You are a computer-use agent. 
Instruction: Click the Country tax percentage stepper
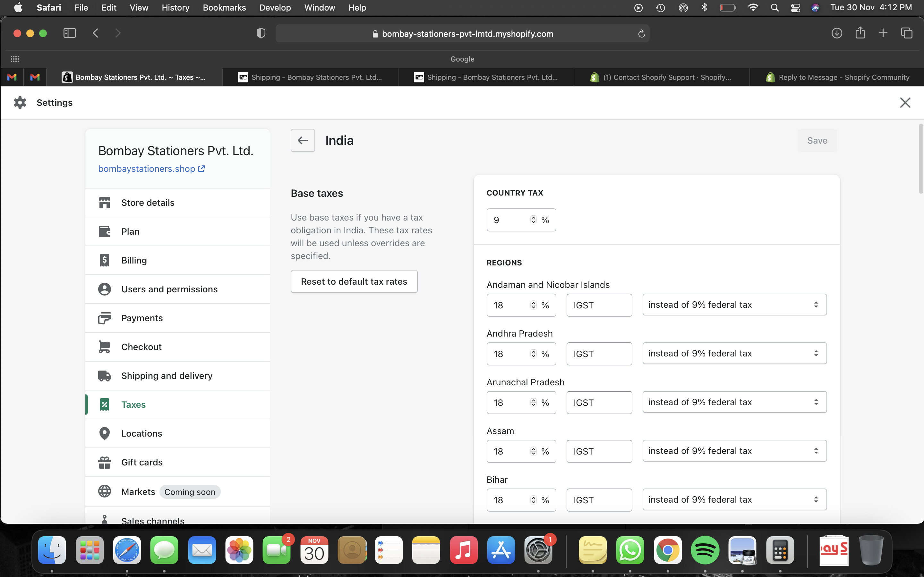point(534,220)
